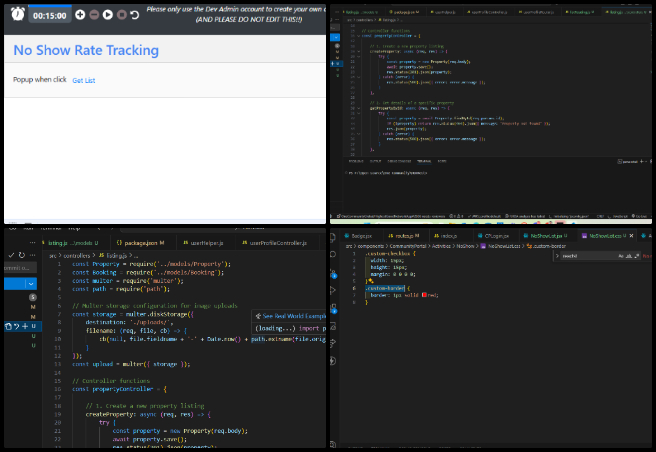
Task: Create a new terminal with the plus icon
Action: pyautogui.click(x=641, y=162)
